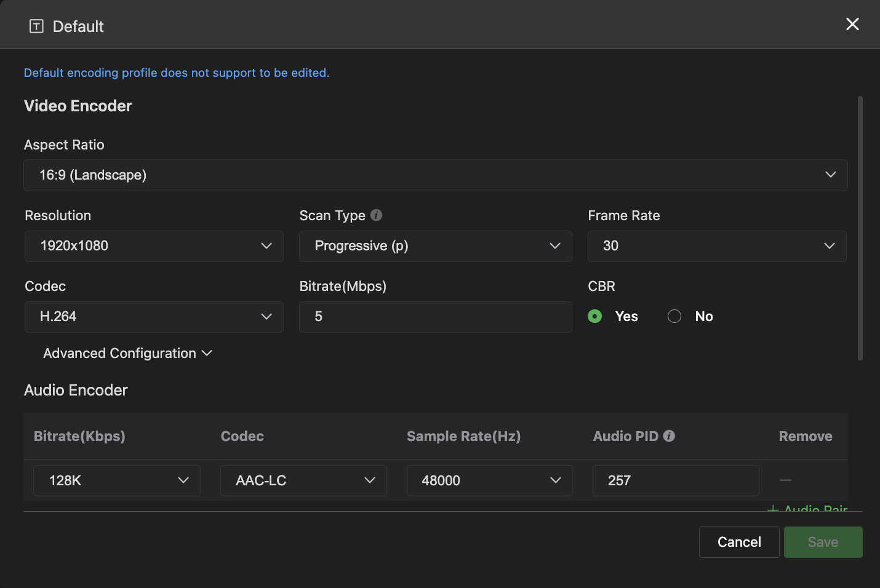
Task: Select CBR Yes radio button
Action: click(x=594, y=316)
